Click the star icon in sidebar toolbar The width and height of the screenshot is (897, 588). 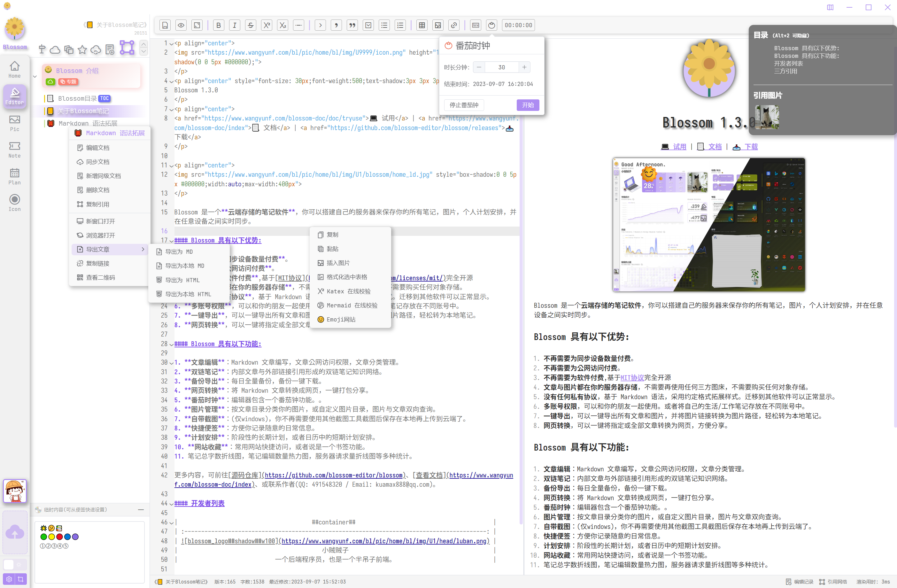[82, 50]
